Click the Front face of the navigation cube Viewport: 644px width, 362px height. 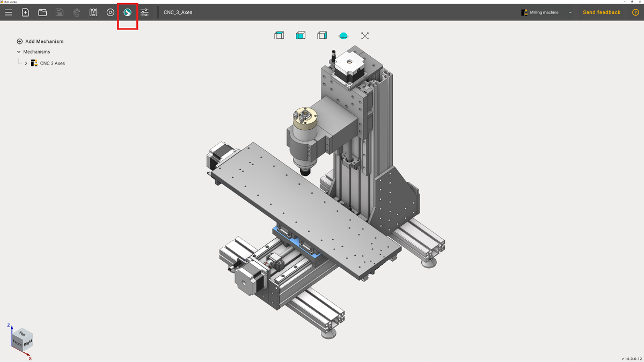[18, 344]
